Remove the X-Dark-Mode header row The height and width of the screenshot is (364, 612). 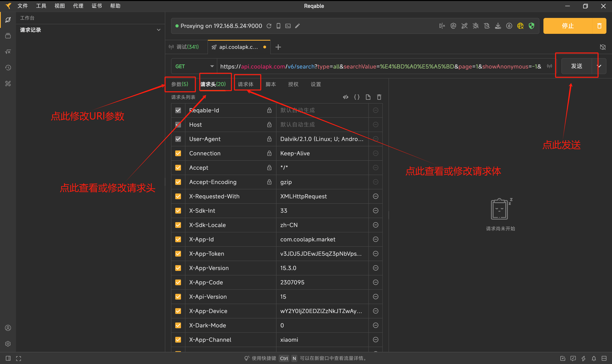click(x=375, y=325)
